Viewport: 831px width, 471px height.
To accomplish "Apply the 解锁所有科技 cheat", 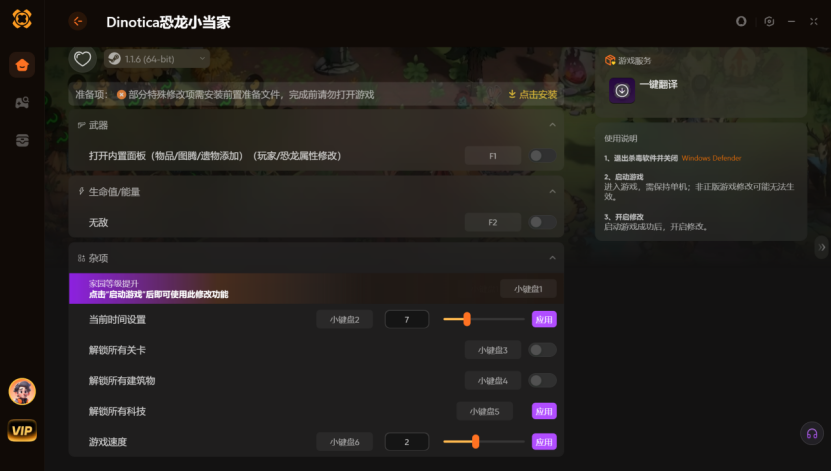I will [544, 411].
